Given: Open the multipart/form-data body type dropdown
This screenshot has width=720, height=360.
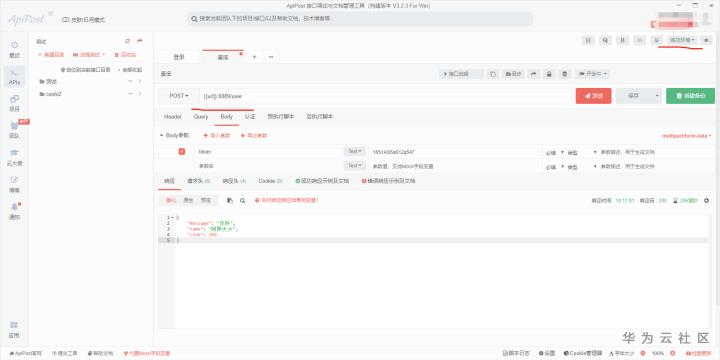Looking at the screenshot, I should click(x=687, y=136).
